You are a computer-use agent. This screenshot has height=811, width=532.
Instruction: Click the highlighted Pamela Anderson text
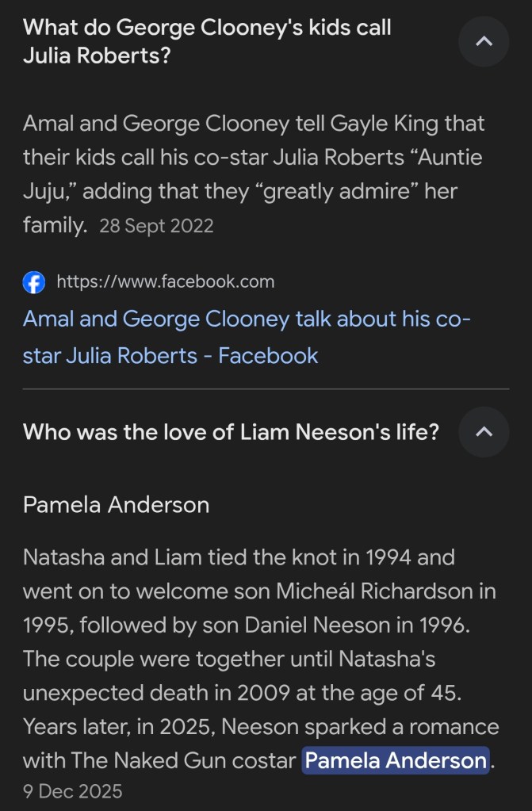396,761
